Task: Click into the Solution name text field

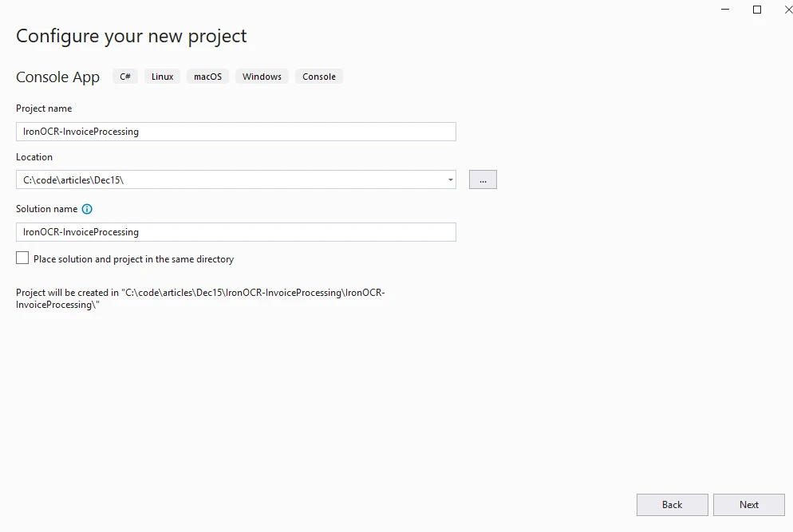Action: (x=235, y=232)
